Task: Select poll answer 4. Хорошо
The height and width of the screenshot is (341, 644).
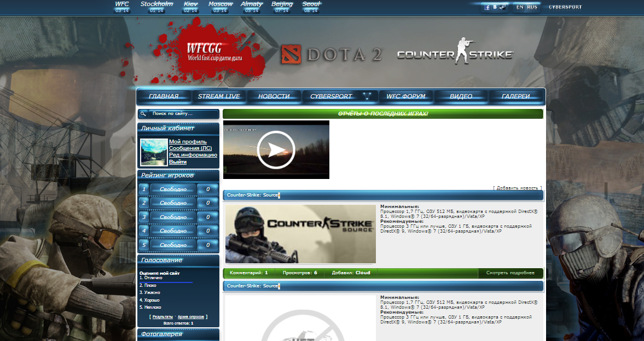Action: tap(149, 300)
